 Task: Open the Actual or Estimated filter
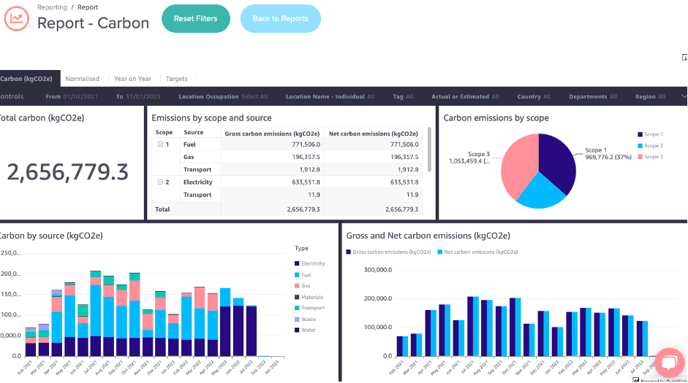click(x=465, y=97)
